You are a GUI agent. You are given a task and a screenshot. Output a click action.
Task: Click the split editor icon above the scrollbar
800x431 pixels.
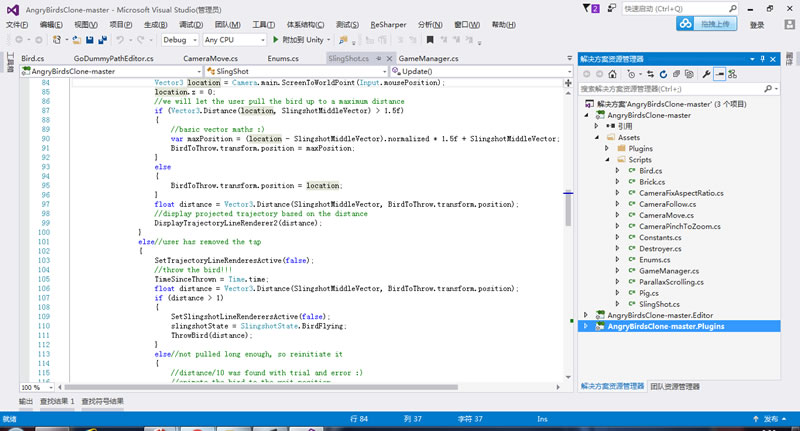tap(568, 82)
